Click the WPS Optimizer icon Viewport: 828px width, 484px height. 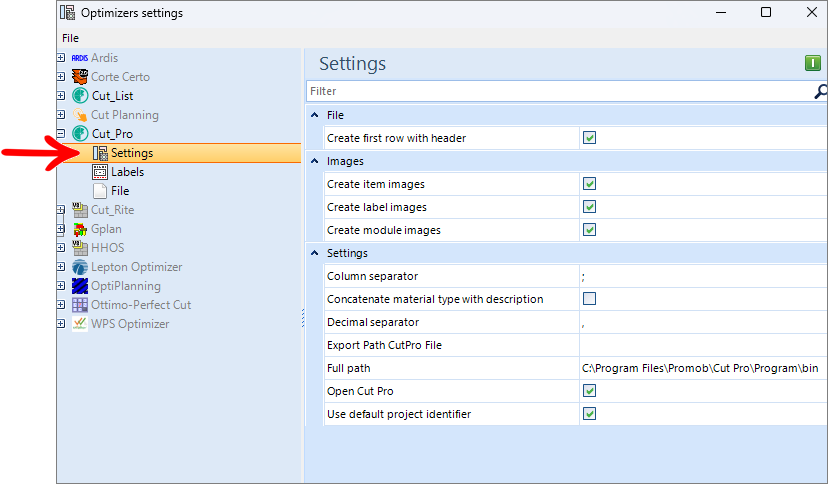(x=80, y=324)
